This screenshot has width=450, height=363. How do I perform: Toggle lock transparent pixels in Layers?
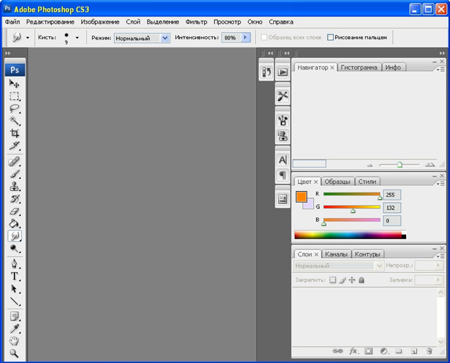(x=333, y=280)
